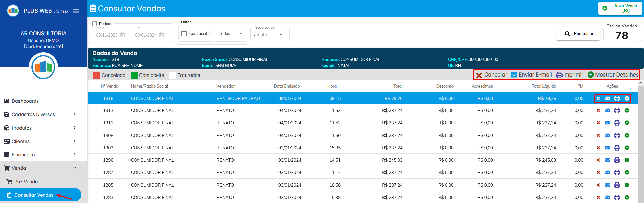Image resolution: width=644 pixels, height=203 pixels.
Task: Open the Todas filter dropdown
Action: (x=231, y=33)
